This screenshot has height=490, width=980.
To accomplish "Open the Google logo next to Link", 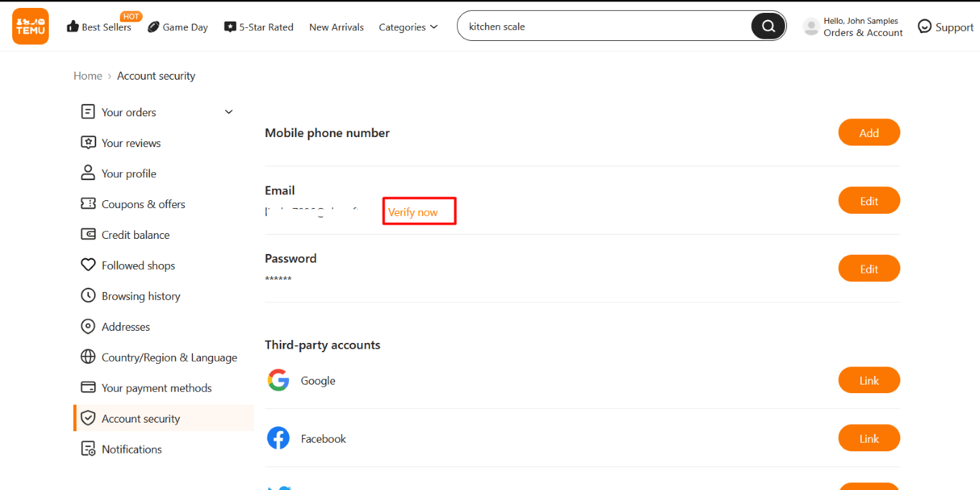I will pyautogui.click(x=278, y=380).
